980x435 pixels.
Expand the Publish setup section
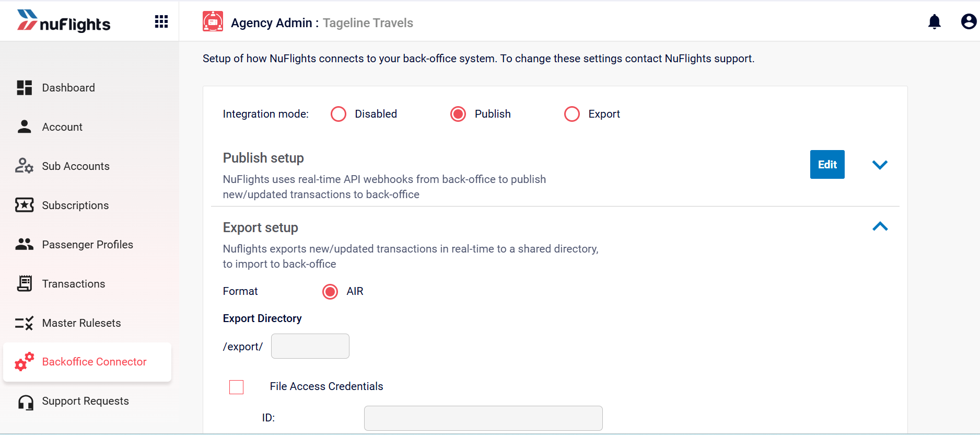(880, 165)
